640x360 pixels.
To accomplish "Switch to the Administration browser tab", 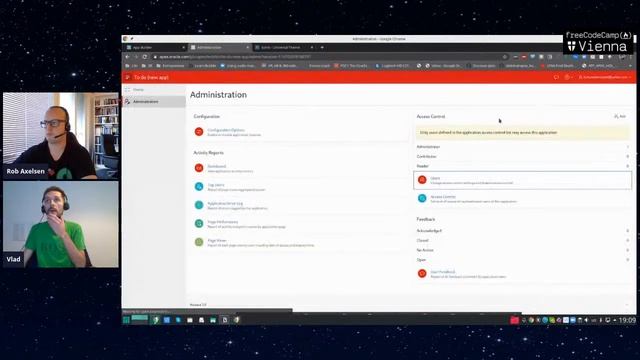I will click(220, 47).
